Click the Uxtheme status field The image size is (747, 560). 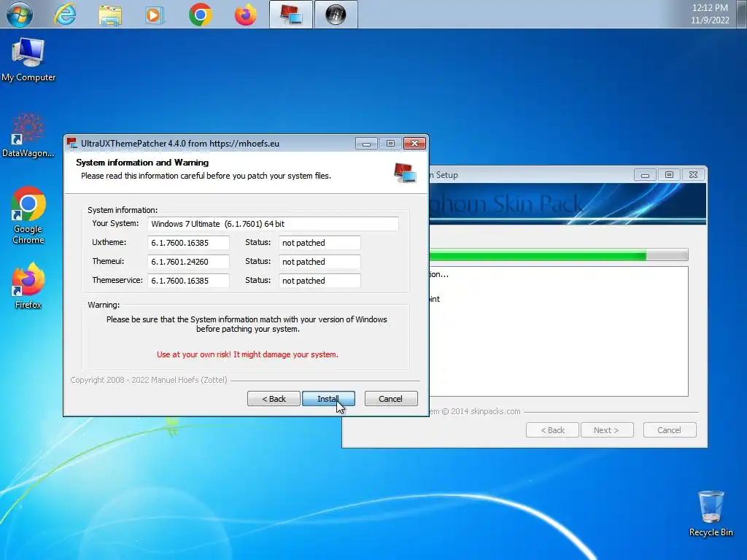320,243
